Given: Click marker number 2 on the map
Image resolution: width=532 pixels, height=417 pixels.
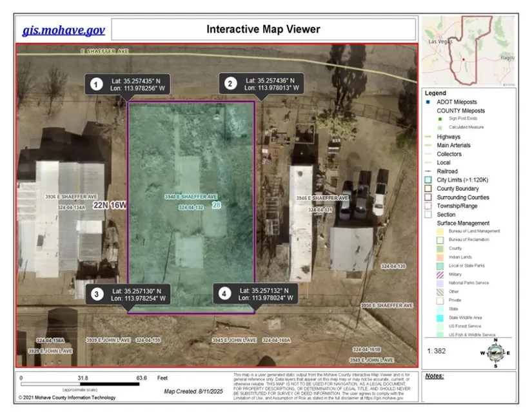Looking at the screenshot, I should click(230, 83).
